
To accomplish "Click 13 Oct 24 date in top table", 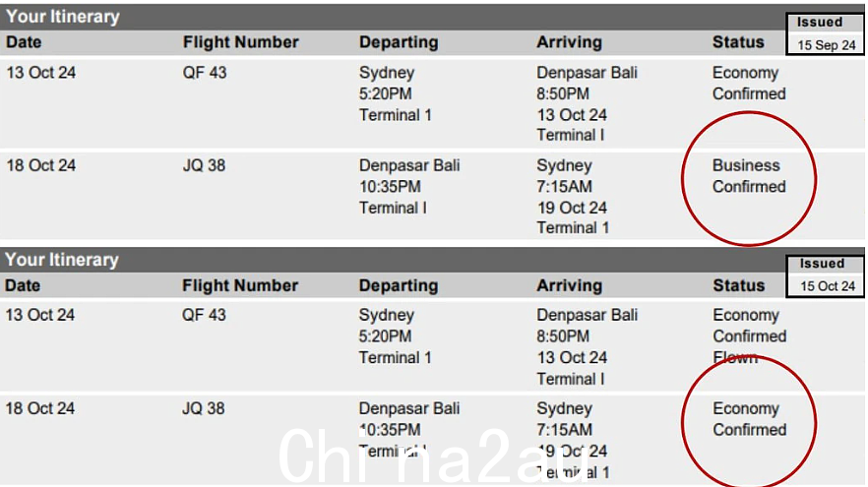I will tap(41, 73).
